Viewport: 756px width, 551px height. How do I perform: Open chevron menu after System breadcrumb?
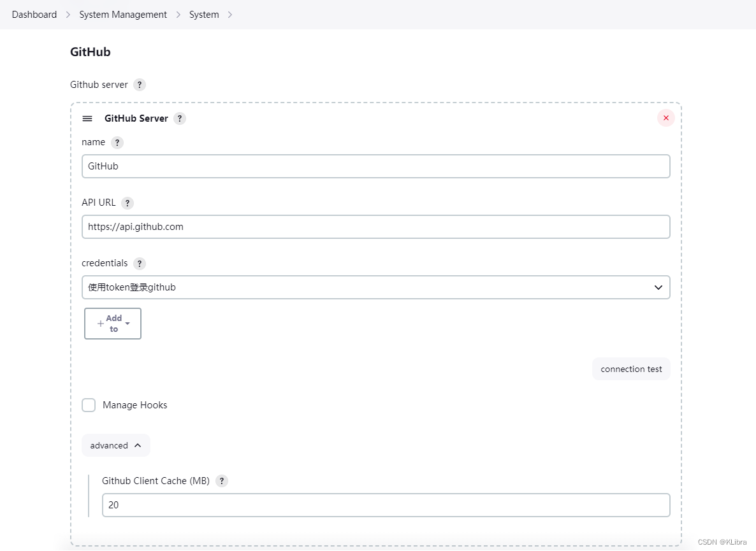point(230,15)
